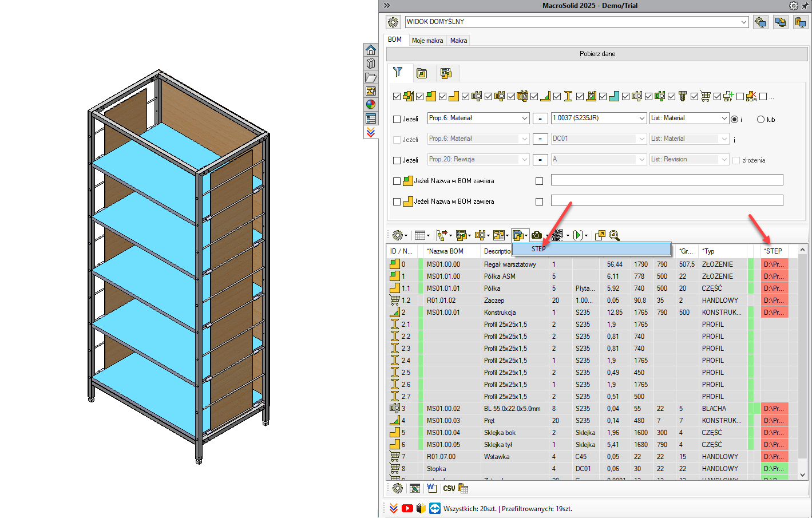Screen dimensions: 812x518
Task: Open the table columns tool in BOM toolbar
Action: click(422, 235)
